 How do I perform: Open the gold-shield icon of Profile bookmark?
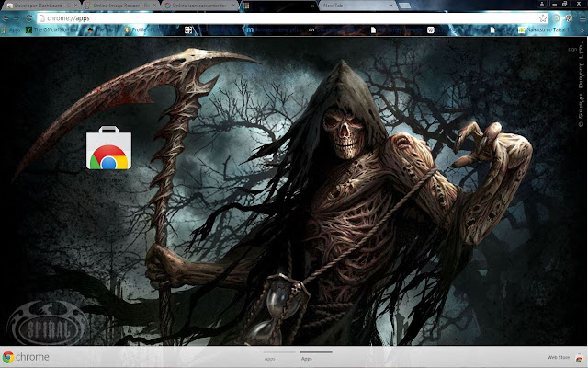(x=127, y=30)
